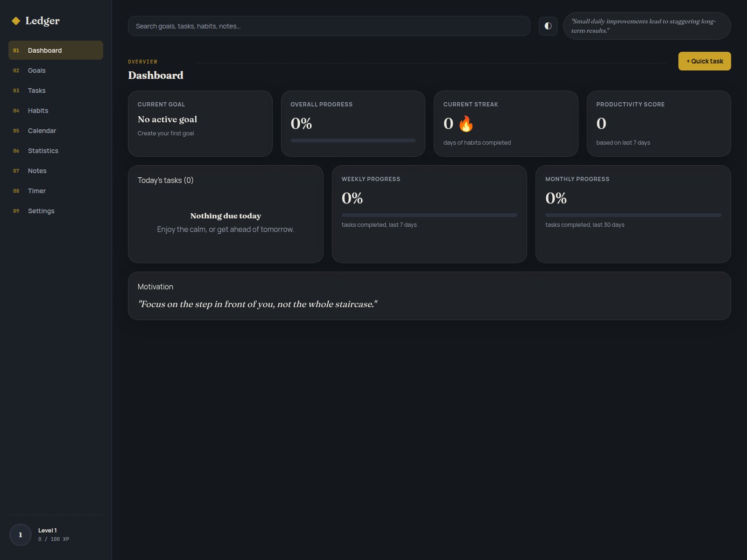747x560 pixels.
Task: Go to the Goals page
Action: tap(56, 70)
